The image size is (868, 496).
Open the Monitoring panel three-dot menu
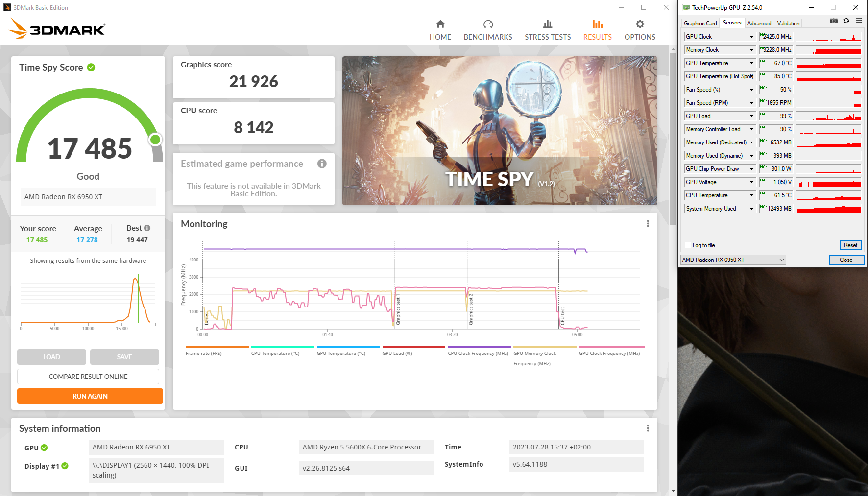(648, 224)
